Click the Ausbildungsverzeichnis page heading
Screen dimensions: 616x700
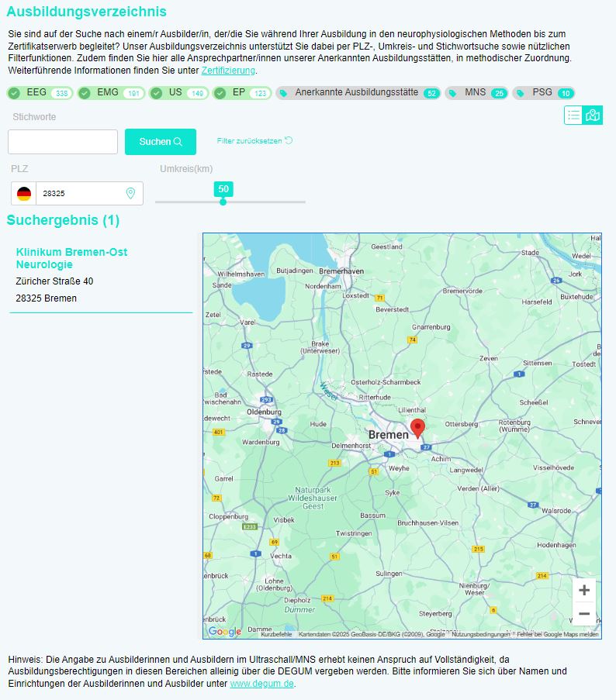click(87, 12)
